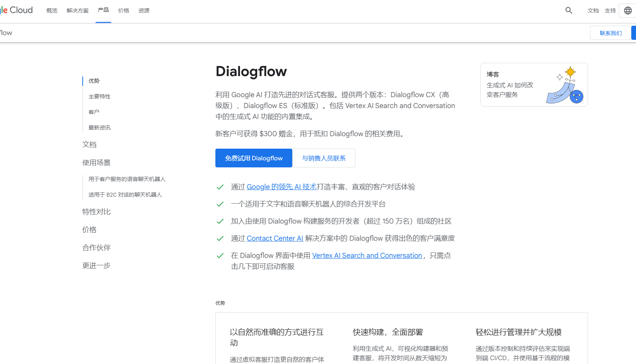
Task: Click the 联系我们 button
Action: pos(611,33)
